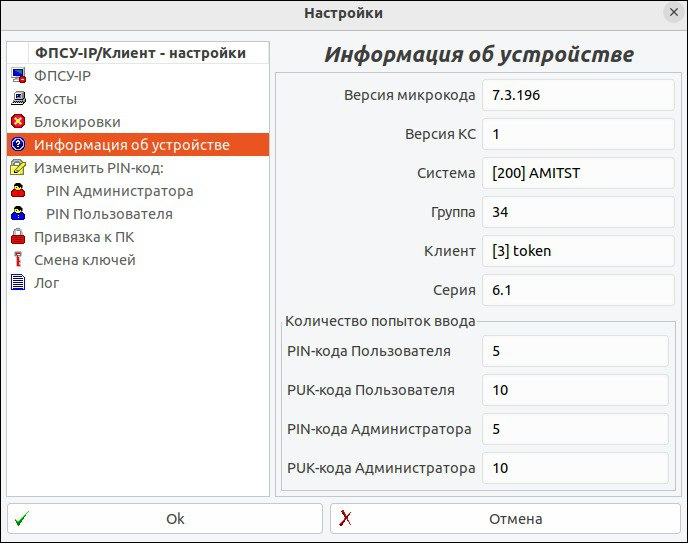This screenshot has width=688, height=543.
Task: Click the PIN Пользователя user icon
Action: tap(18, 214)
